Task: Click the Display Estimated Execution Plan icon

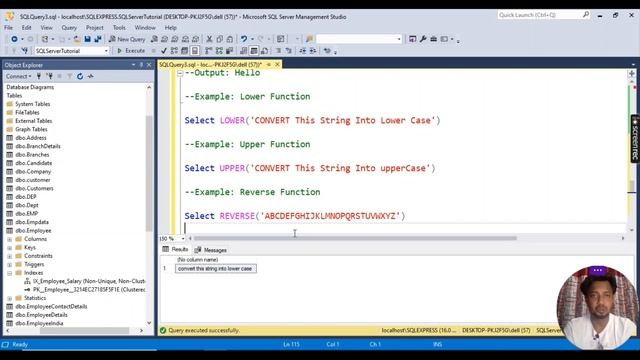Action: coord(174,51)
